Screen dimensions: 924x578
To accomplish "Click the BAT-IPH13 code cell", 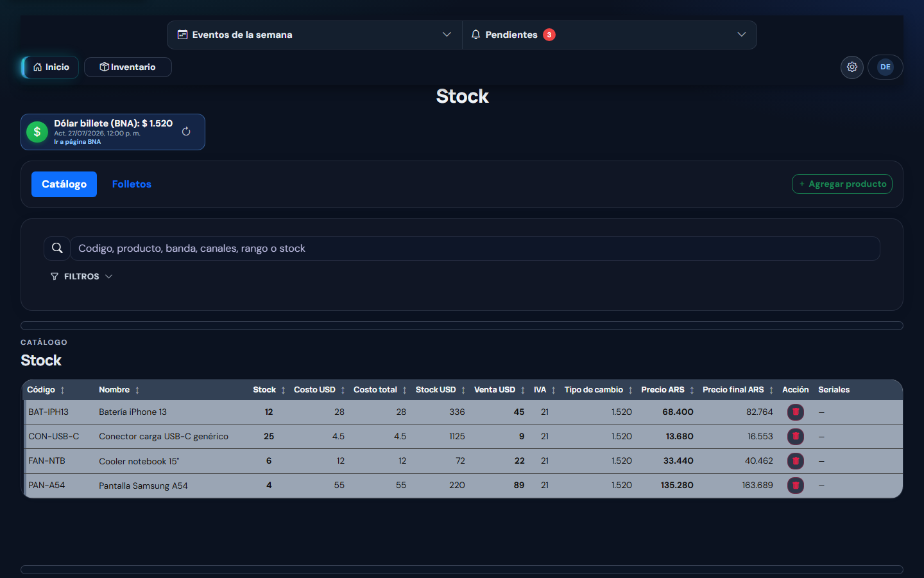I will pyautogui.click(x=48, y=412).
